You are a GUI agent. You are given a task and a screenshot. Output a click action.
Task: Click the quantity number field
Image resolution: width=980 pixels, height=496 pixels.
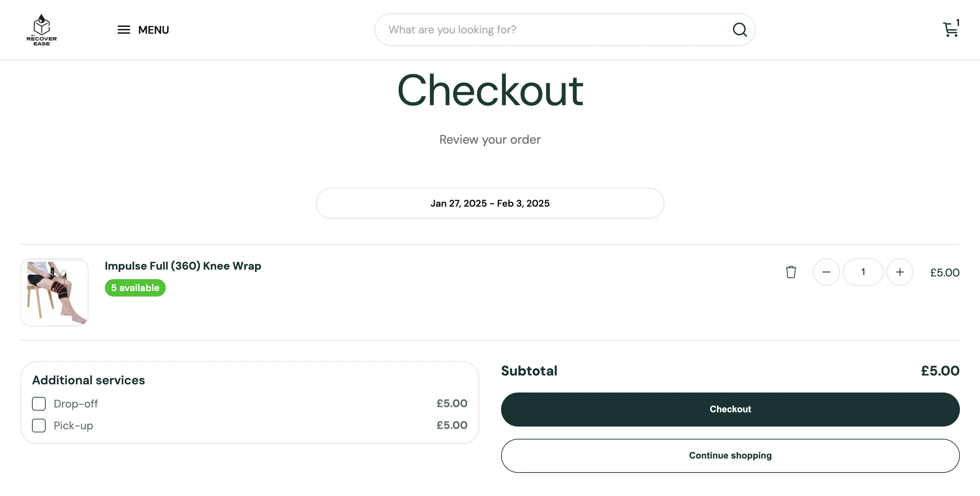(x=863, y=272)
